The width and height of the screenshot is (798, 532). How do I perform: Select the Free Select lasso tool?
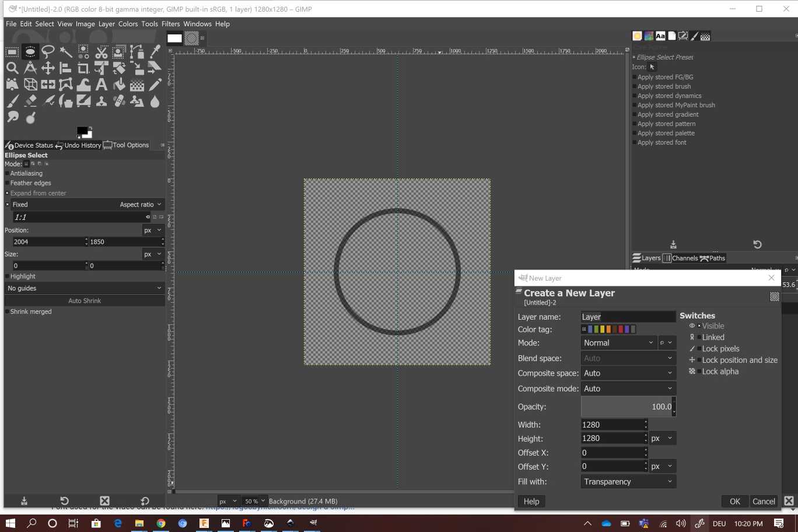pos(48,52)
